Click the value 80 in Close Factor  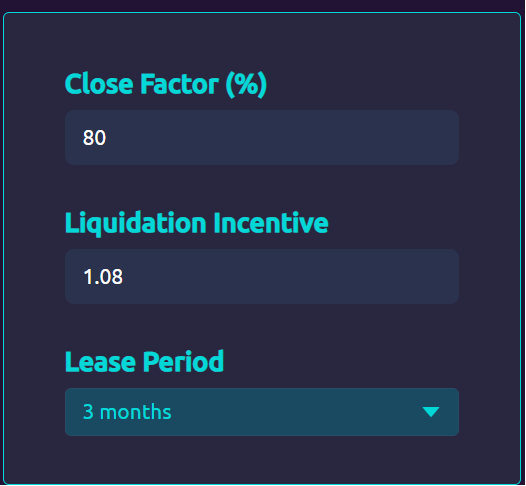94,138
